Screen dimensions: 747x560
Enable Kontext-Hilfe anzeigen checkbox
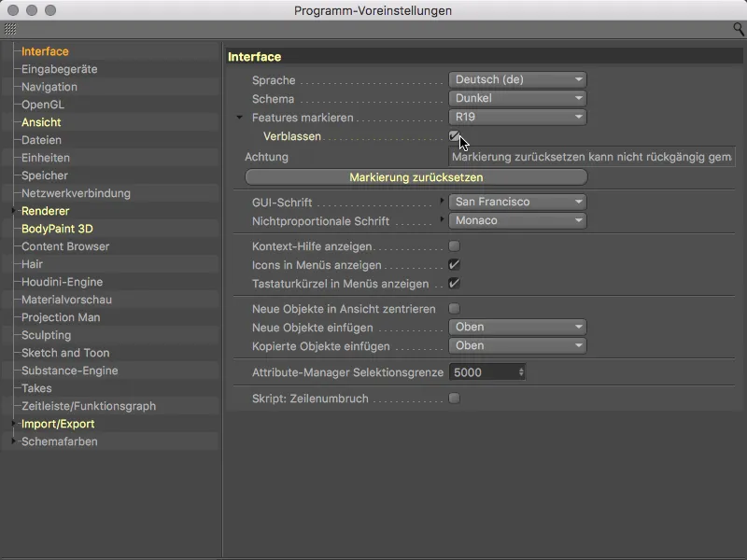(454, 246)
